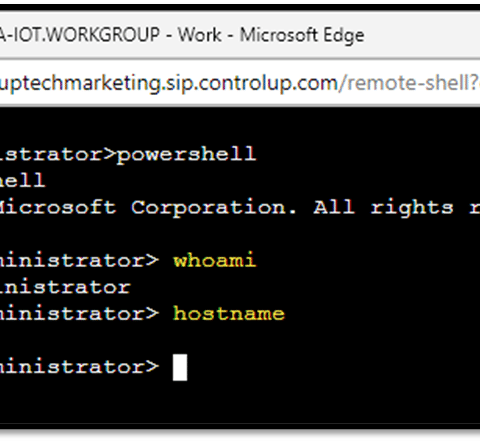Click the uptechmarketing subdomain text in the URL
The height and width of the screenshot is (442, 480).
coord(80,84)
